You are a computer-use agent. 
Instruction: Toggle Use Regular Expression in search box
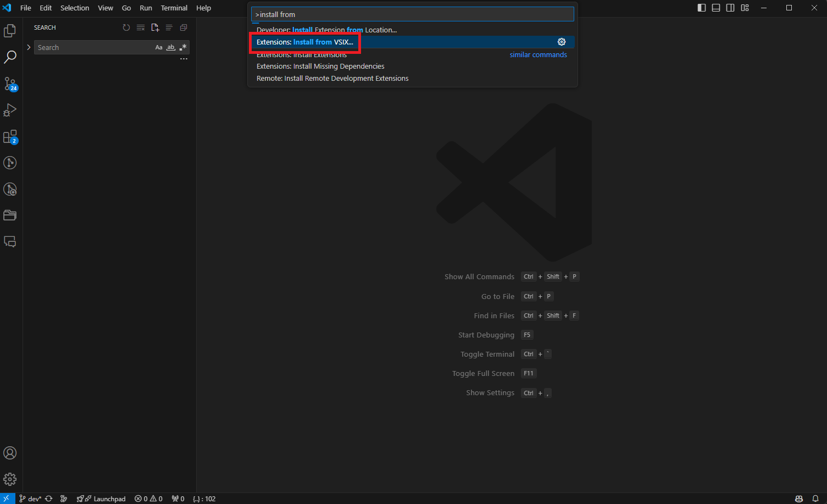click(183, 47)
